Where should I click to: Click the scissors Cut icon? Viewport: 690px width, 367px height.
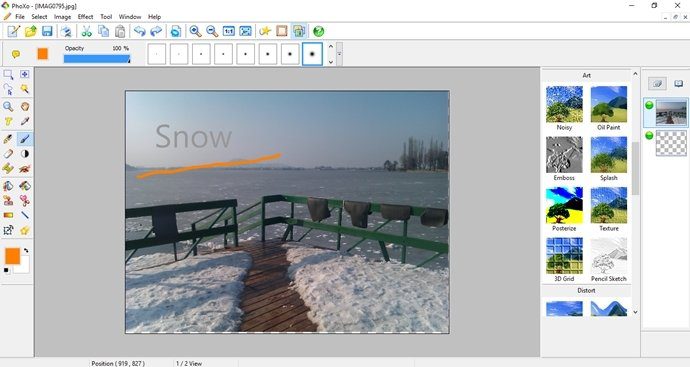click(x=86, y=31)
